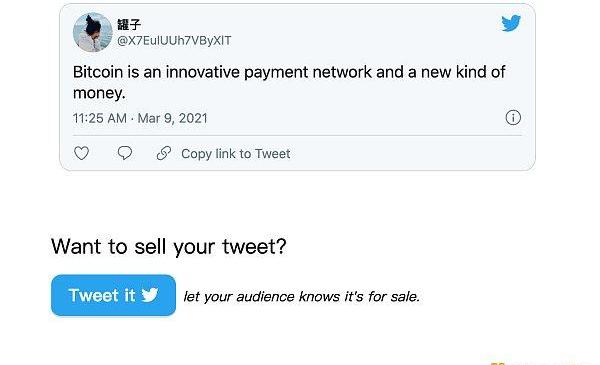Click the italic for sale caption text

[x=302, y=297]
